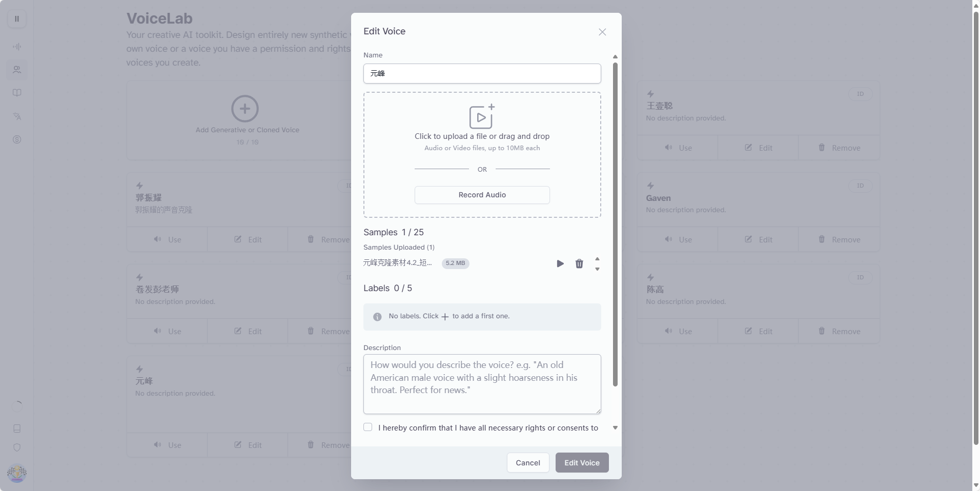The image size is (980, 491).
Task: Click the ID badge on 陈高 card
Action: [861, 277]
